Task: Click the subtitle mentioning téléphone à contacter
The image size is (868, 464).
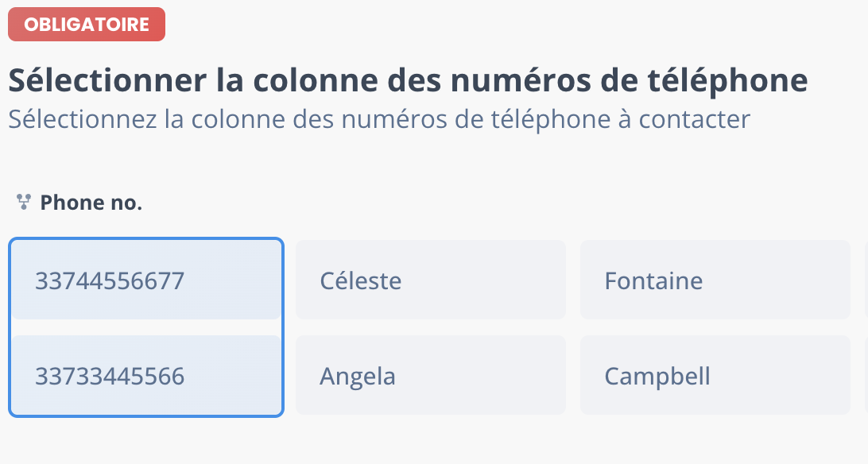Action: pyautogui.click(x=379, y=119)
